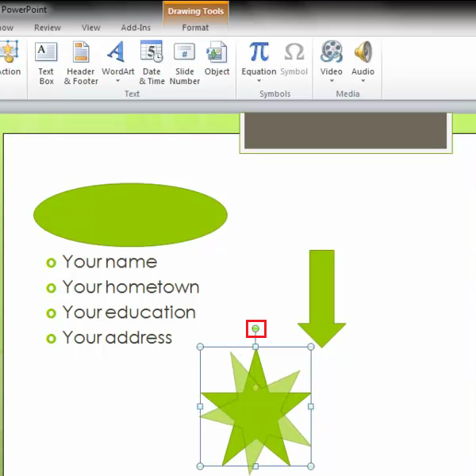Click the Drawing Tools contextual header
Viewport: 476px width, 476px height.
click(x=196, y=11)
